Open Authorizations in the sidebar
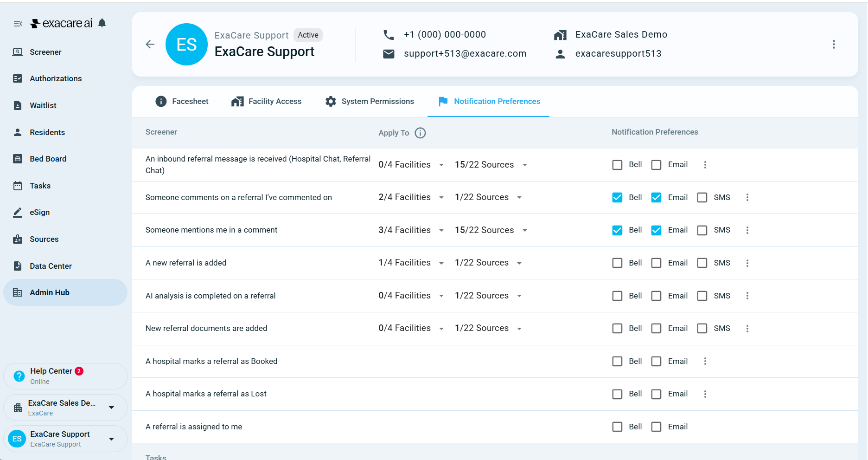Image resolution: width=868 pixels, height=460 pixels. [65, 78]
